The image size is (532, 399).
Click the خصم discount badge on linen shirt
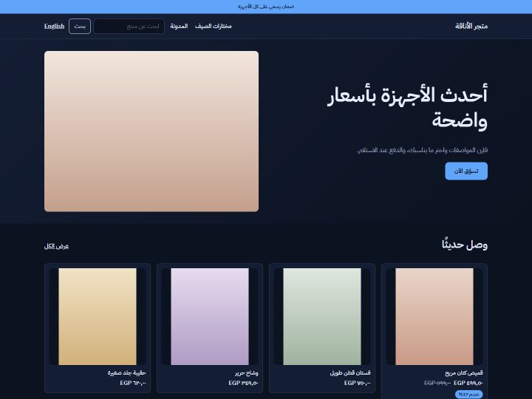tap(469, 395)
